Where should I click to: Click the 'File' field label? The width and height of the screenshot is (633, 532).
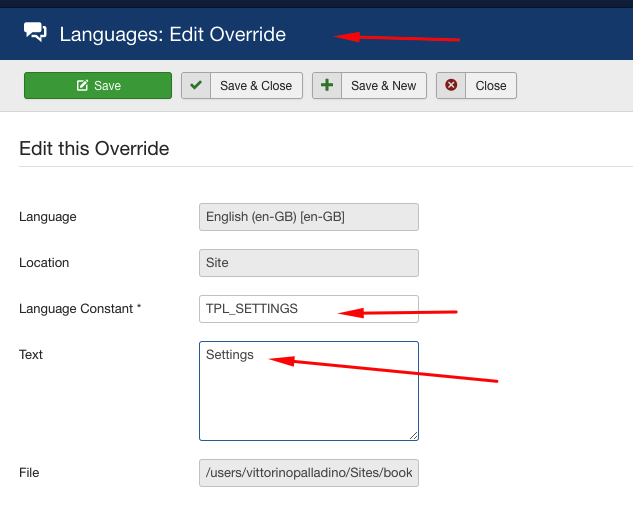point(29,473)
